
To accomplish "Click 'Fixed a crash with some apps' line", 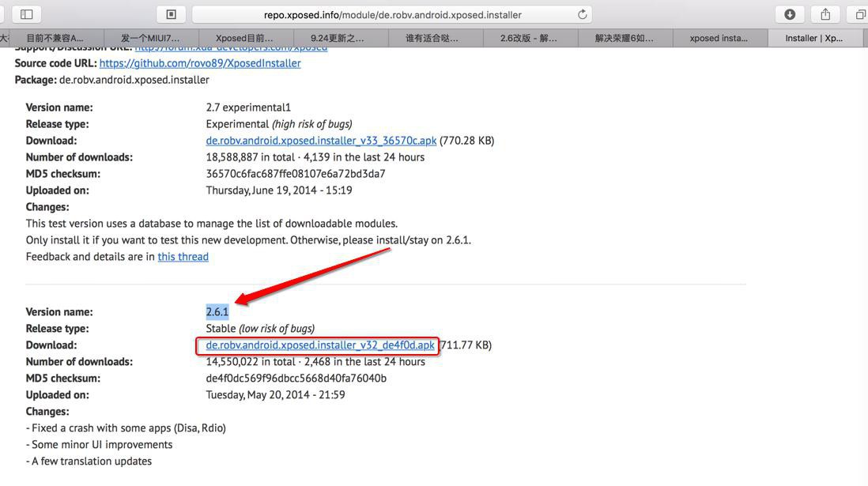I will (x=126, y=428).
